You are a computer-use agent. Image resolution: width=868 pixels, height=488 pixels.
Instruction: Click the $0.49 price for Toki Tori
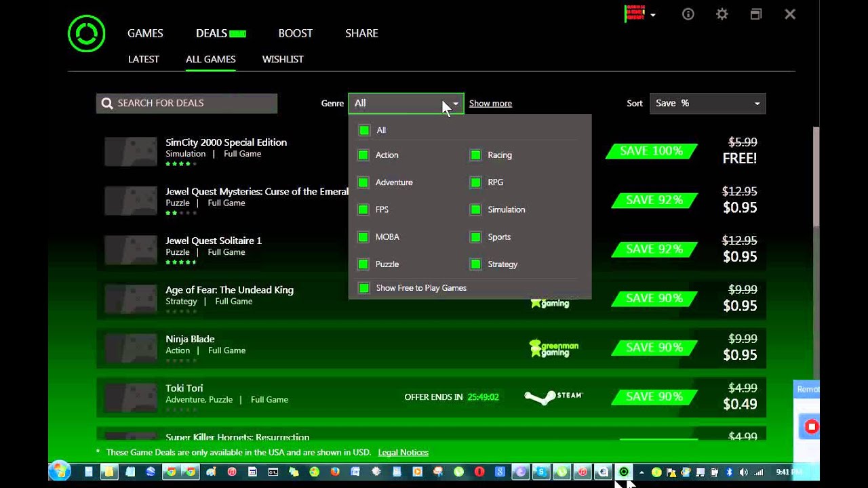tap(740, 405)
